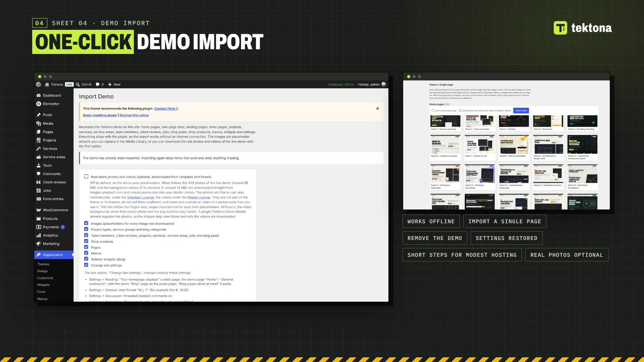Click the Database: SQLite indicator
644x362 pixels.
pos(341,84)
